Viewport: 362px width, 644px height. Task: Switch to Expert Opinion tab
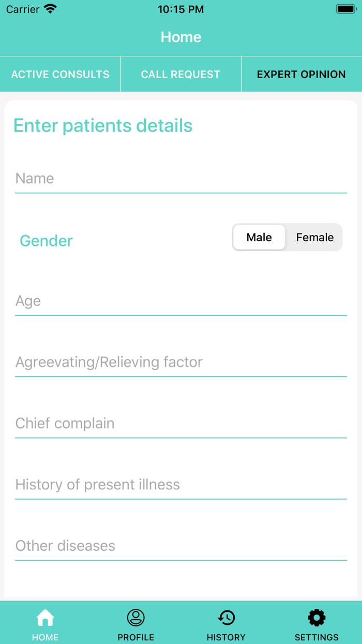click(x=301, y=75)
